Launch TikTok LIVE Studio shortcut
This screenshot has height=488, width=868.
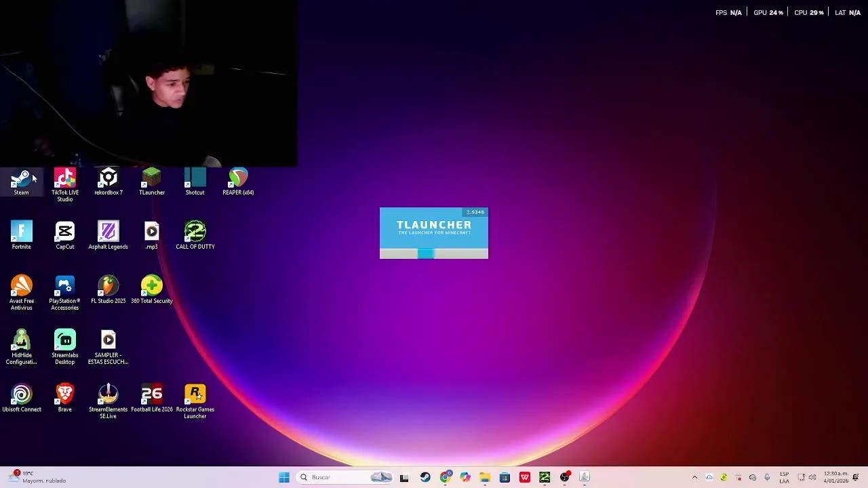pyautogui.click(x=65, y=184)
